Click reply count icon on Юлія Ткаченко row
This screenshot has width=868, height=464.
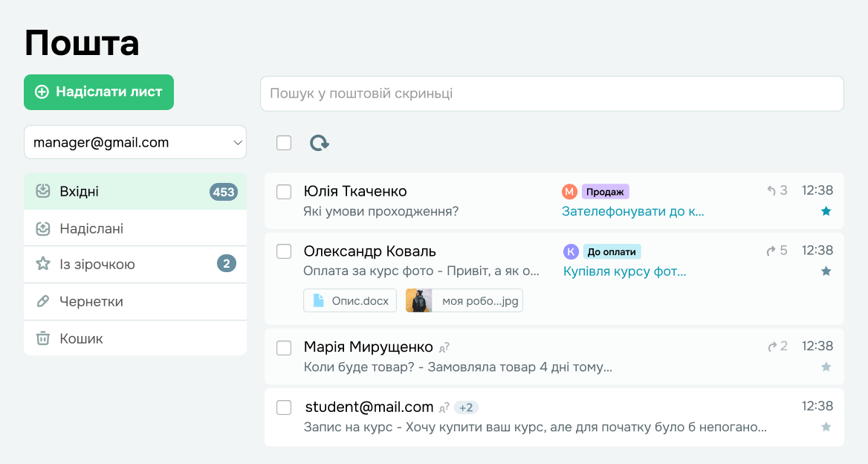pos(771,190)
